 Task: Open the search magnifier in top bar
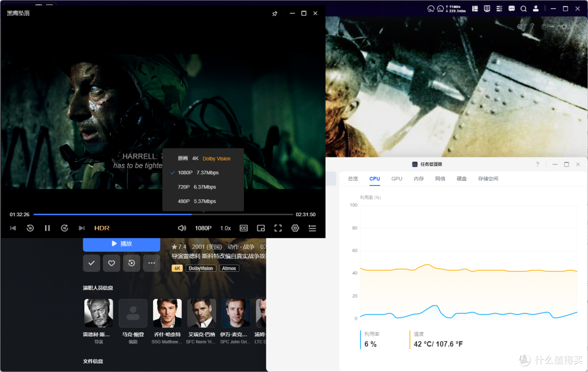tap(524, 9)
